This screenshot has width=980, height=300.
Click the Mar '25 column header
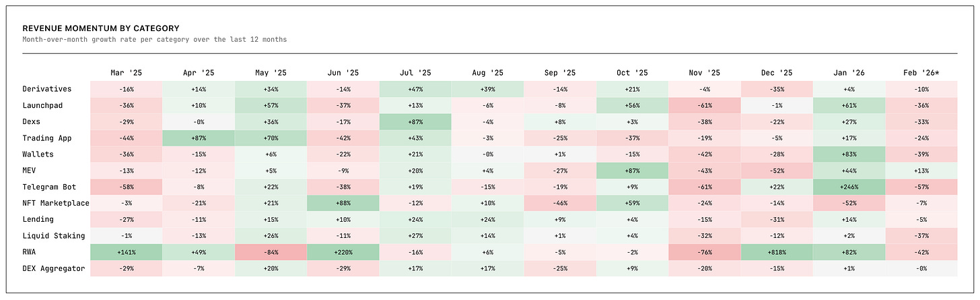point(126,72)
